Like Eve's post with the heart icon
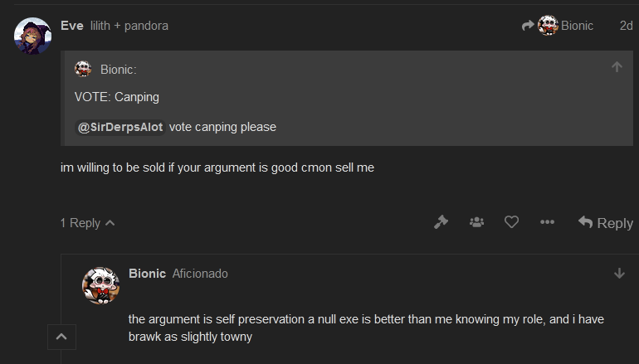 511,222
